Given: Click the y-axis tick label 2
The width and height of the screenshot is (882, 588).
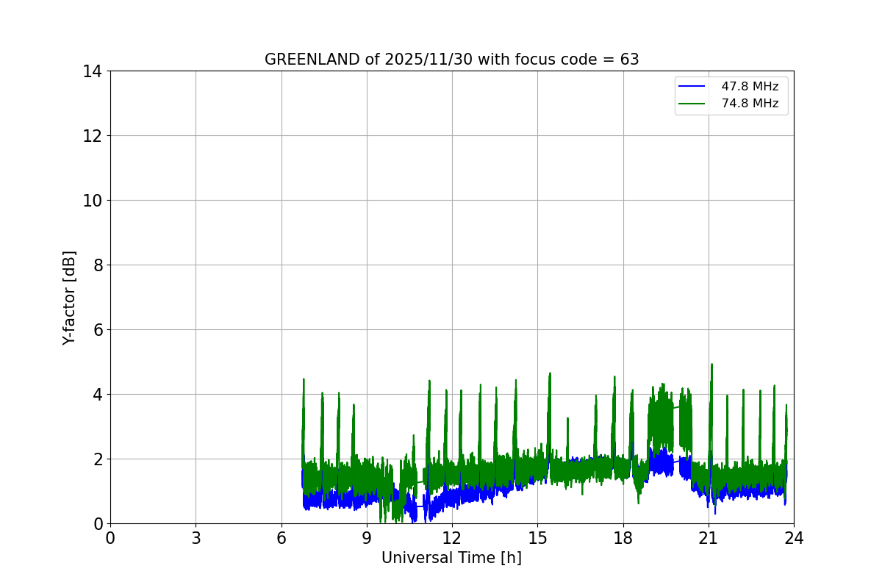Looking at the screenshot, I should [98, 459].
